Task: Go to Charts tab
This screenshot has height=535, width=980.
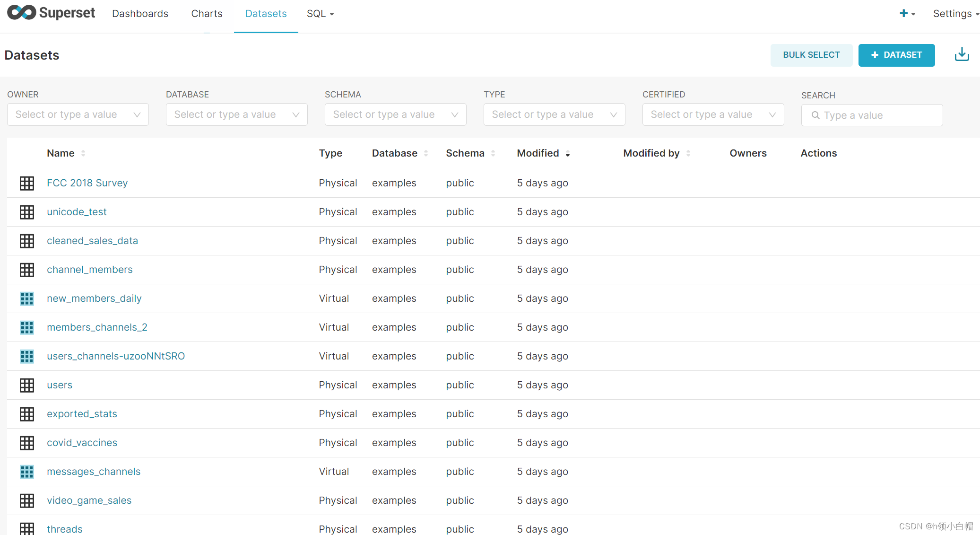Action: point(207,14)
